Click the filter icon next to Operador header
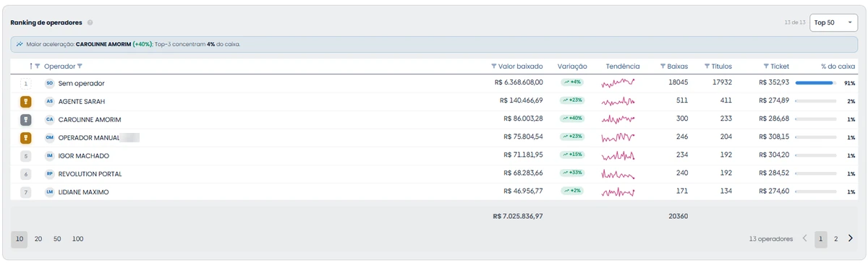This screenshot has width=868, height=263. pyautogui.click(x=80, y=66)
